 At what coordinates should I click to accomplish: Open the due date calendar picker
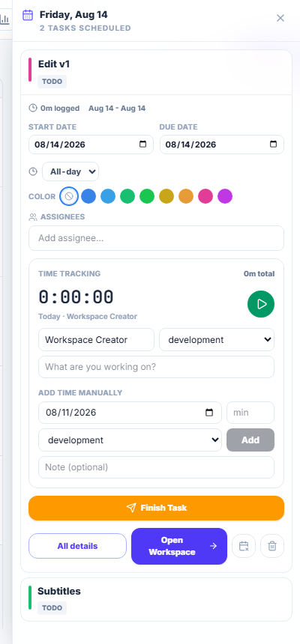click(x=273, y=145)
